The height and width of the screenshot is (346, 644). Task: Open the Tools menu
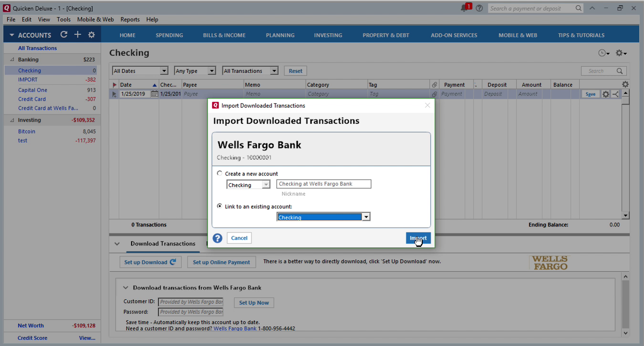coord(63,20)
